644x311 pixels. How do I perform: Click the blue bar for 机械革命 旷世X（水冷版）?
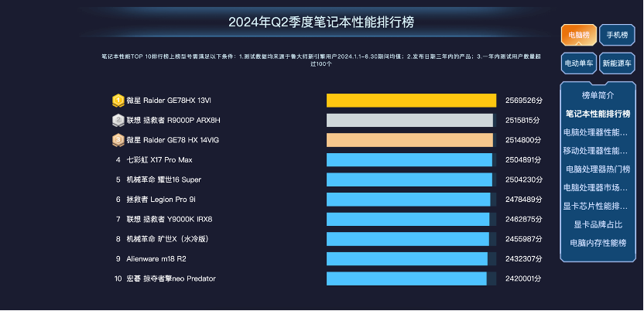coord(408,239)
